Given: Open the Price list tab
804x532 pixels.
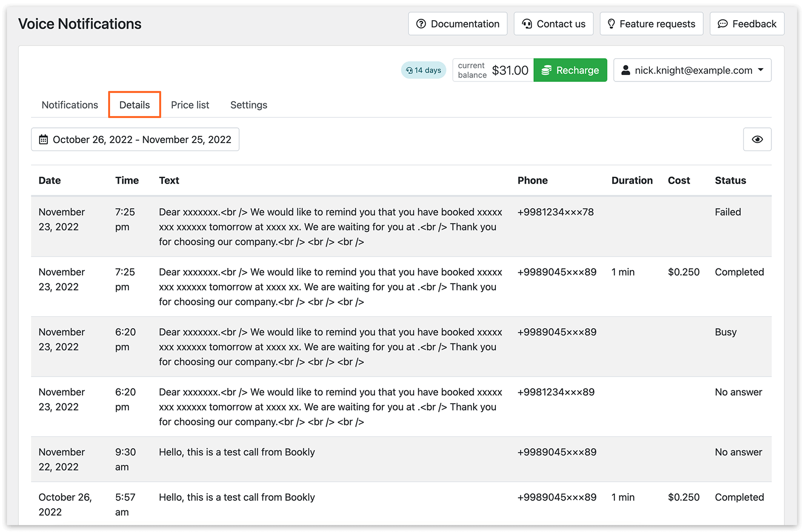Looking at the screenshot, I should [x=190, y=105].
